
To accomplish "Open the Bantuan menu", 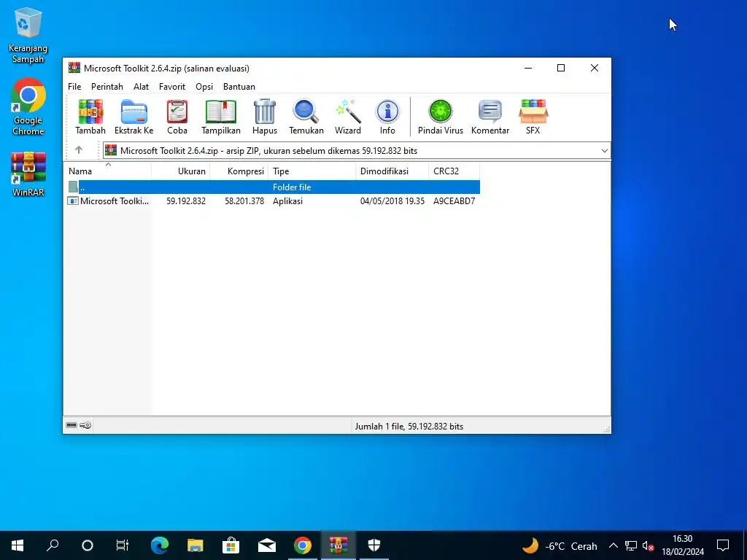I will pyautogui.click(x=239, y=87).
